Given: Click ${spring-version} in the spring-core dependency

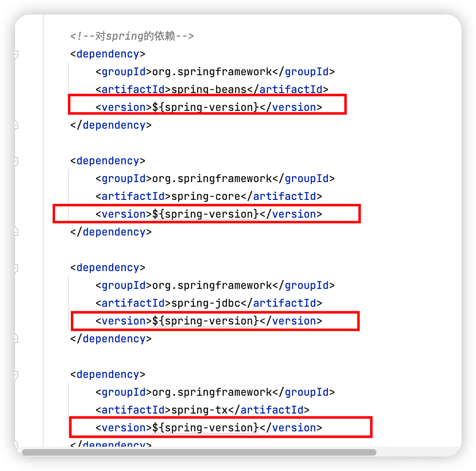Looking at the screenshot, I should tap(205, 214).
